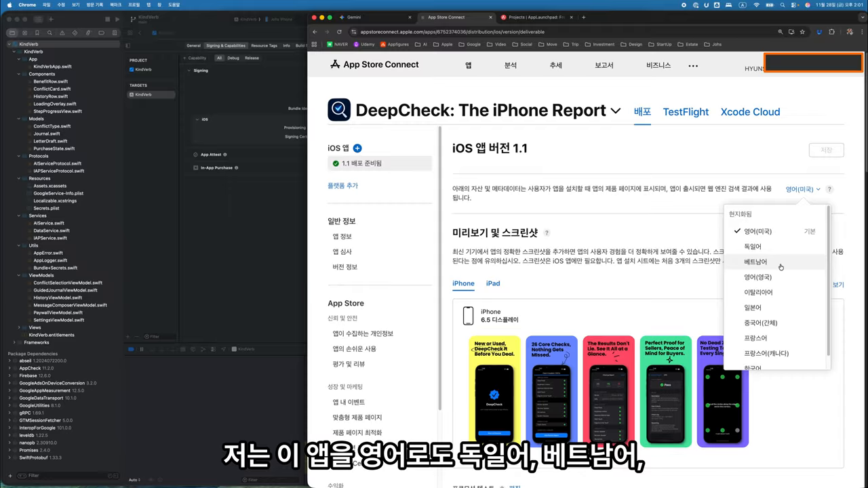Open 평가 및 리뷰 in the sidebar

click(349, 364)
